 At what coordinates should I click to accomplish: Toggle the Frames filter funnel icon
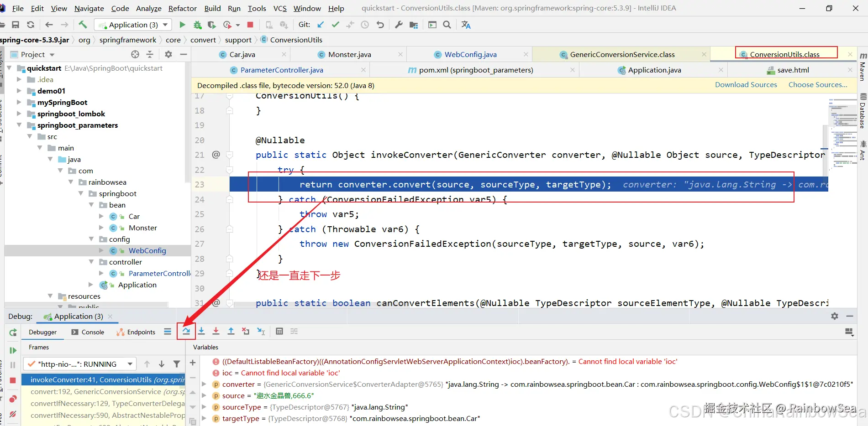tap(176, 364)
